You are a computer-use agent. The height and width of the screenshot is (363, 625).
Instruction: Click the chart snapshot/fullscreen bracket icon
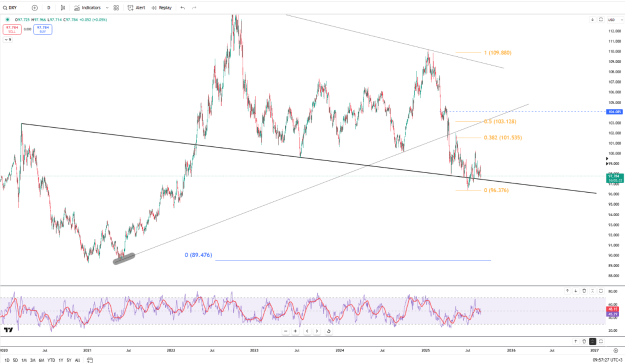pyautogui.click(x=601, y=20)
